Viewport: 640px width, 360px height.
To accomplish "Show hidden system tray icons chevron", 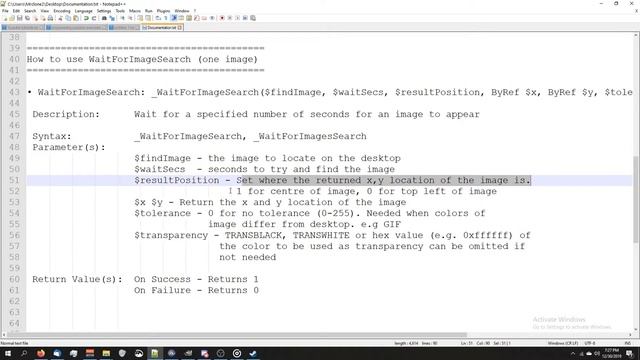I will [x=573, y=353].
